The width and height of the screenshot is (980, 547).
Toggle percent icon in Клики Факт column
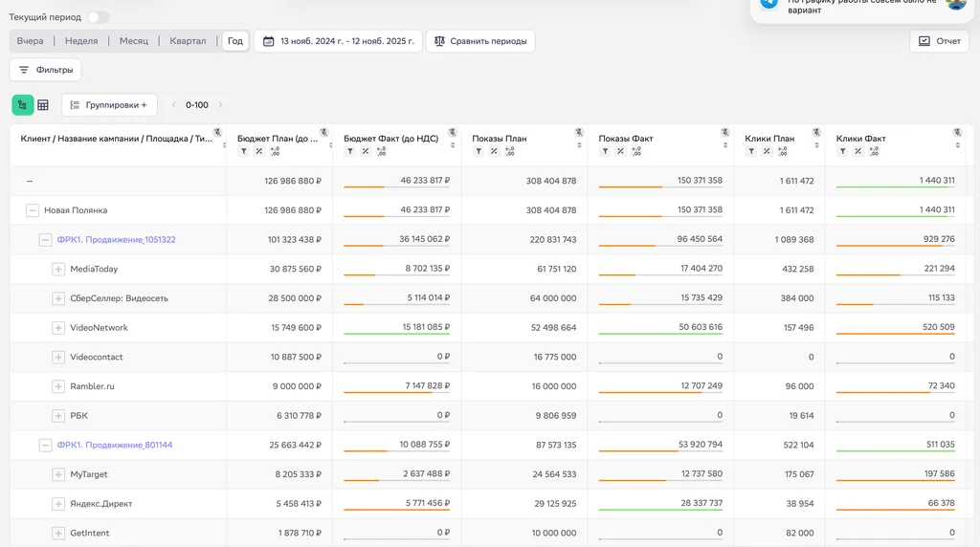pyautogui.click(x=858, y=152)
